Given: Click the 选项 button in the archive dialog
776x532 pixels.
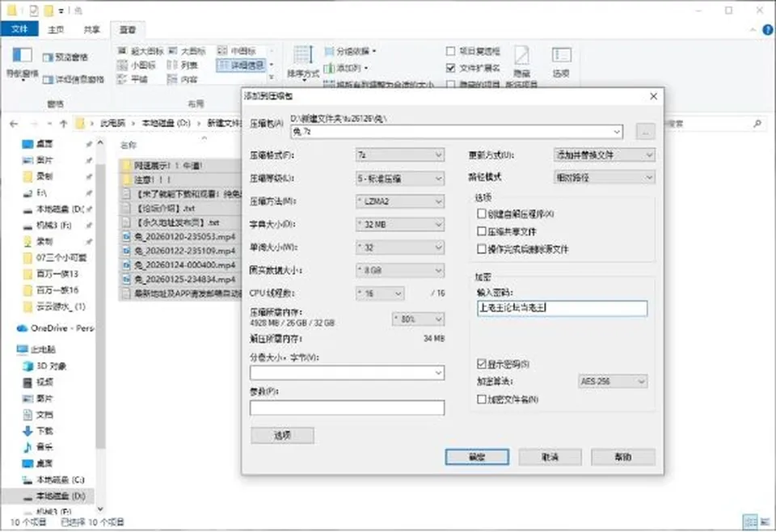Looking at the screenshot, I should [x=282, y=436].
